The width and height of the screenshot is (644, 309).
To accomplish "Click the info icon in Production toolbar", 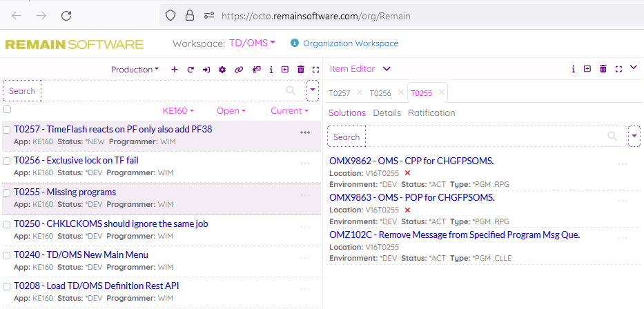I will click(x=271, y=70).
